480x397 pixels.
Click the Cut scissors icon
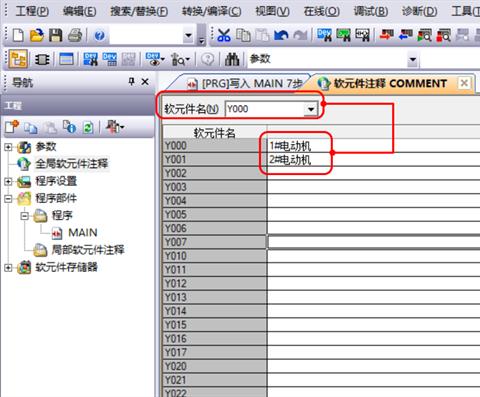[224, 35]
